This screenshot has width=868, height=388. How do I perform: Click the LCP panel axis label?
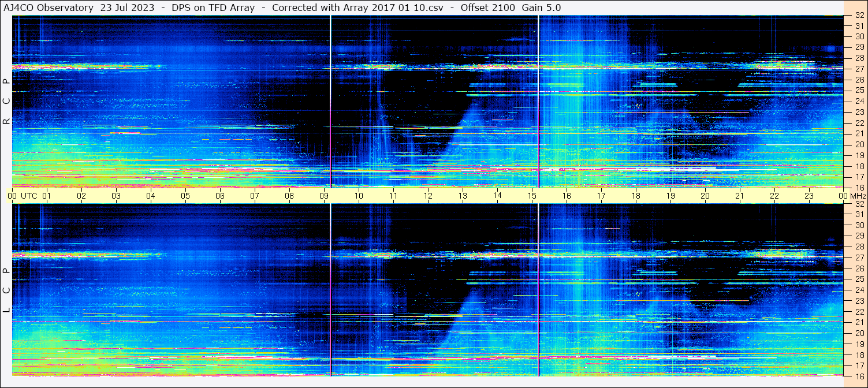[x=6, y=290]
